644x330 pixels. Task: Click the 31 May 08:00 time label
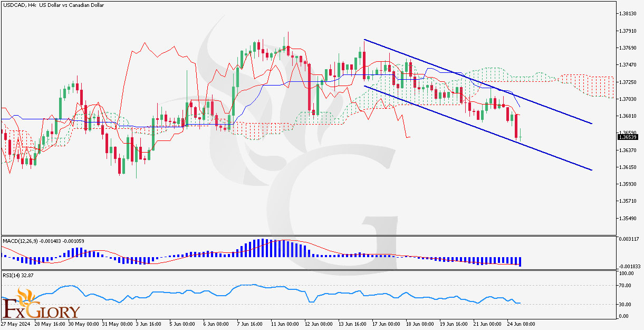(117, 323)
